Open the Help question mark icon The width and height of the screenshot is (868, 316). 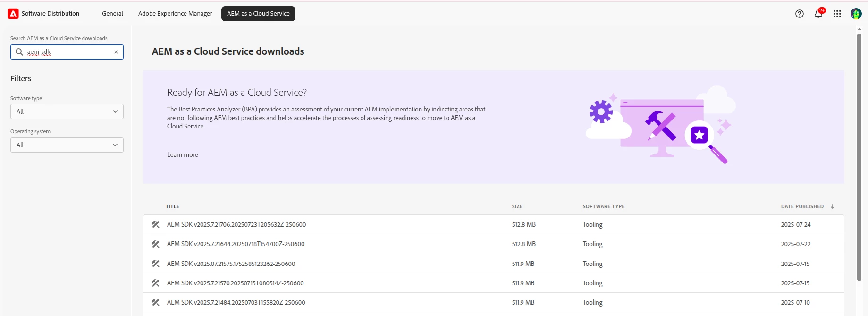800,14
